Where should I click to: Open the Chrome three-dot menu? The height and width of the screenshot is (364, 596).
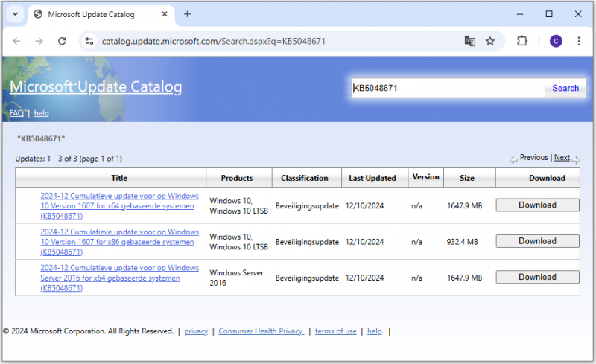pyautogui.click(x=579, y=41)
